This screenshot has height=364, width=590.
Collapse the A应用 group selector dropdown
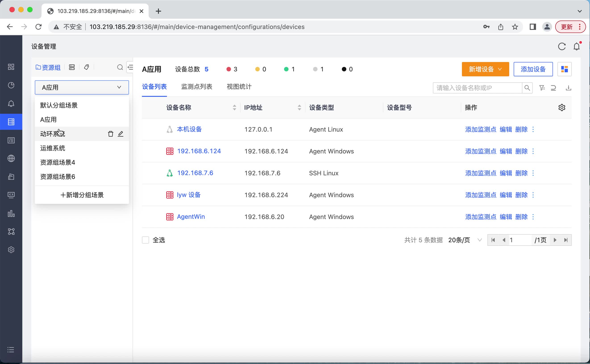(x=119, y=87)
